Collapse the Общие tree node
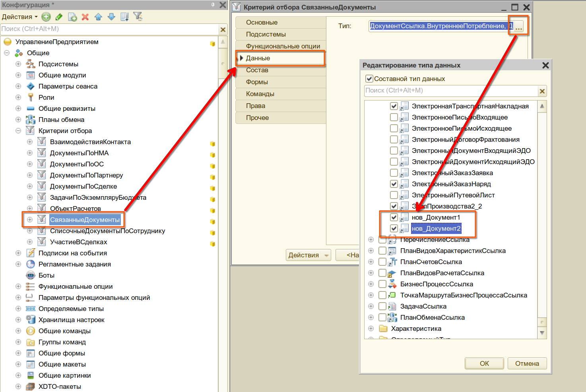The image size is (586, 392). point(7,53)
